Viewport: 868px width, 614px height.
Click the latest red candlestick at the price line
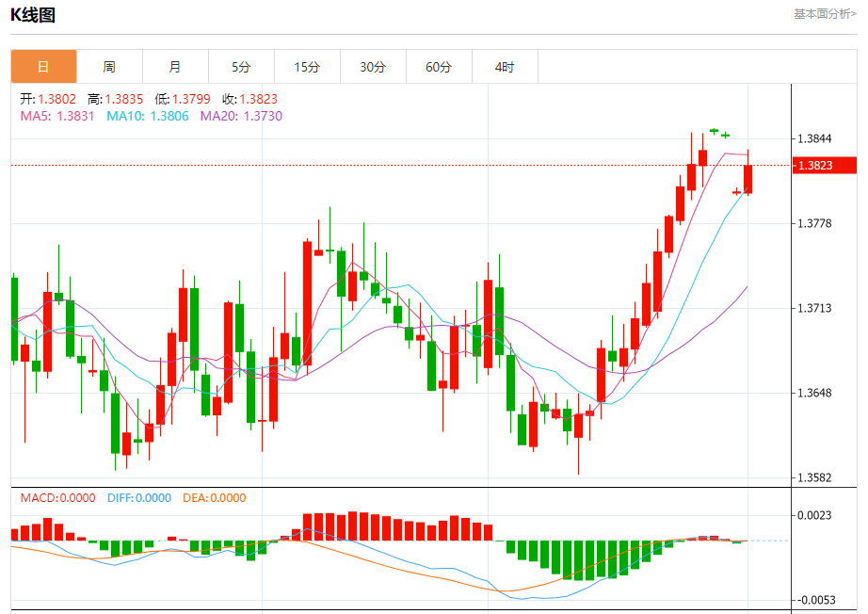747,179
